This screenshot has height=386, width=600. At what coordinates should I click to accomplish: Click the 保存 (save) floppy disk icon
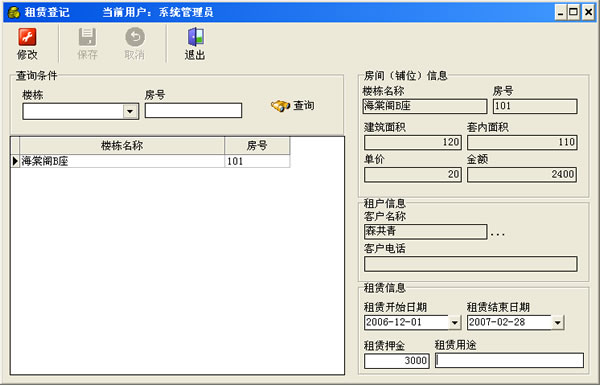(x=87, y=37)
